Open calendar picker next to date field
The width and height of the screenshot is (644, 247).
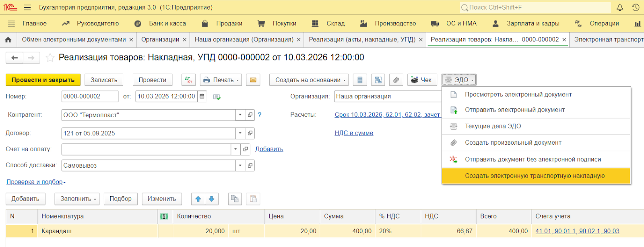point(202,96)
